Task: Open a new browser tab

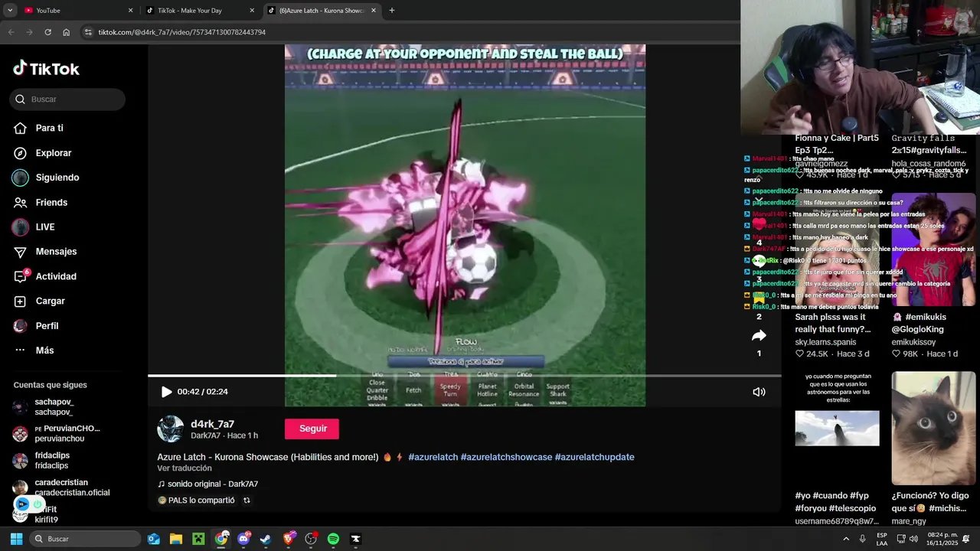Action: [x=392, y=11]
